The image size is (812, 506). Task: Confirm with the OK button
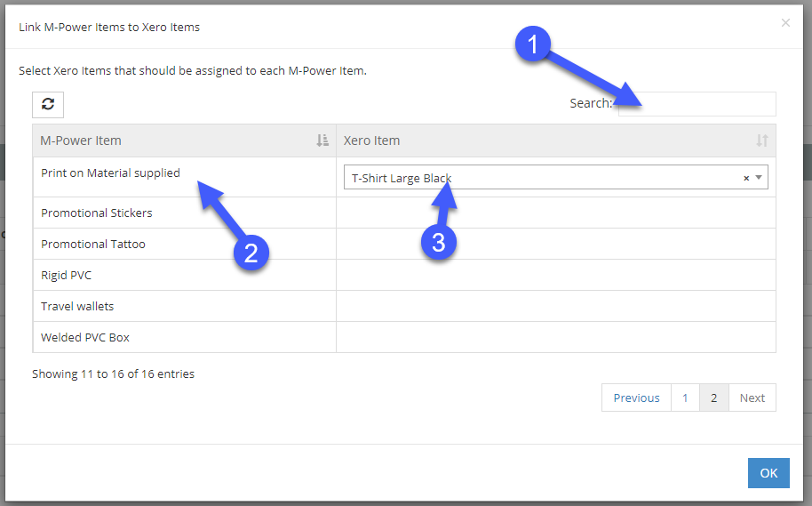click(x=768, y=473)
